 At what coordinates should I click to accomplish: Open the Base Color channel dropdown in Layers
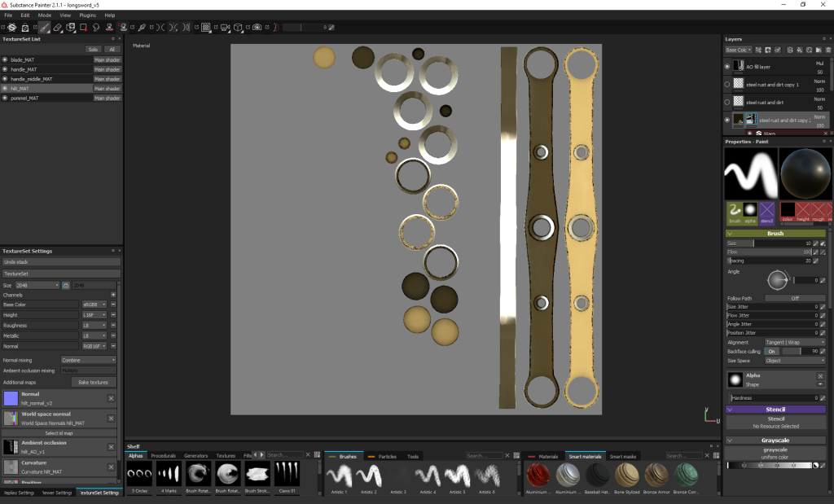(x=738, y=50)
